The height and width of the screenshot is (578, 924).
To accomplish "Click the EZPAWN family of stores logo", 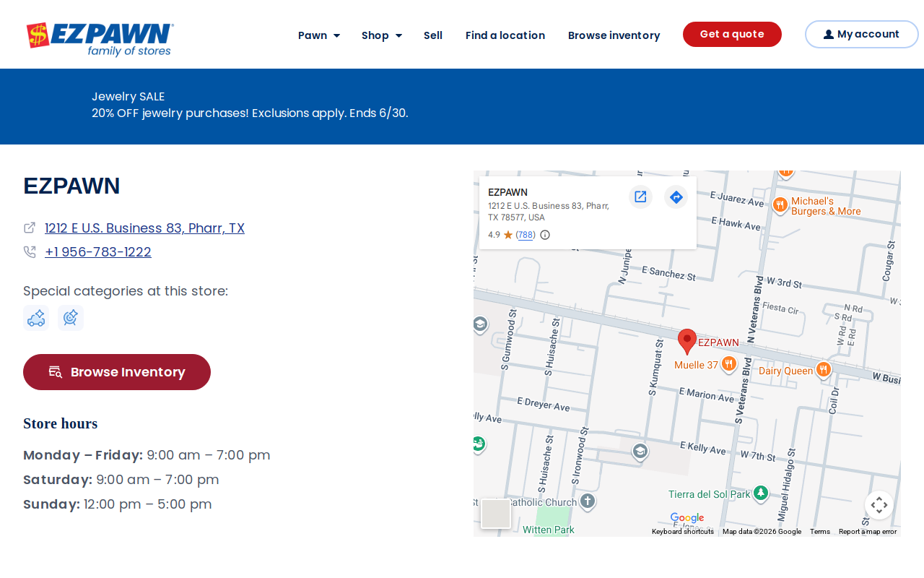I will pos(100,38).
